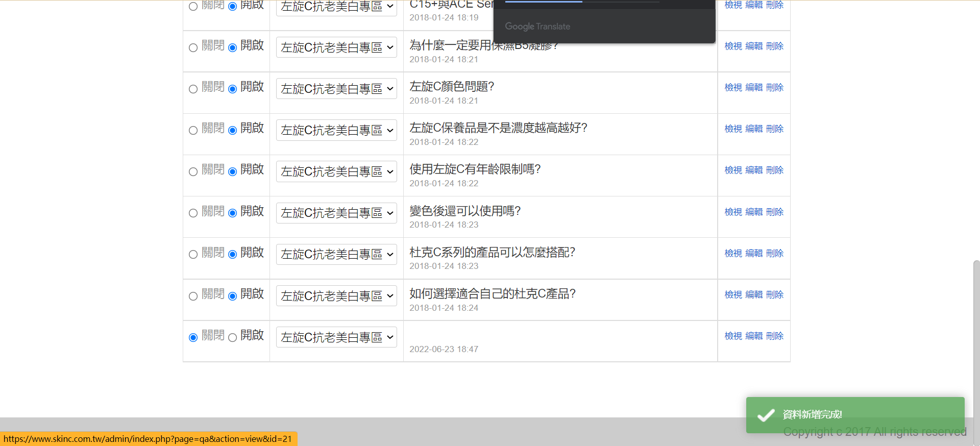This screenshot has height=446, width=980.
Task: Select 關閉 for 如何選擇適合自己的杜克C產品 row
Action: [193, 296]
